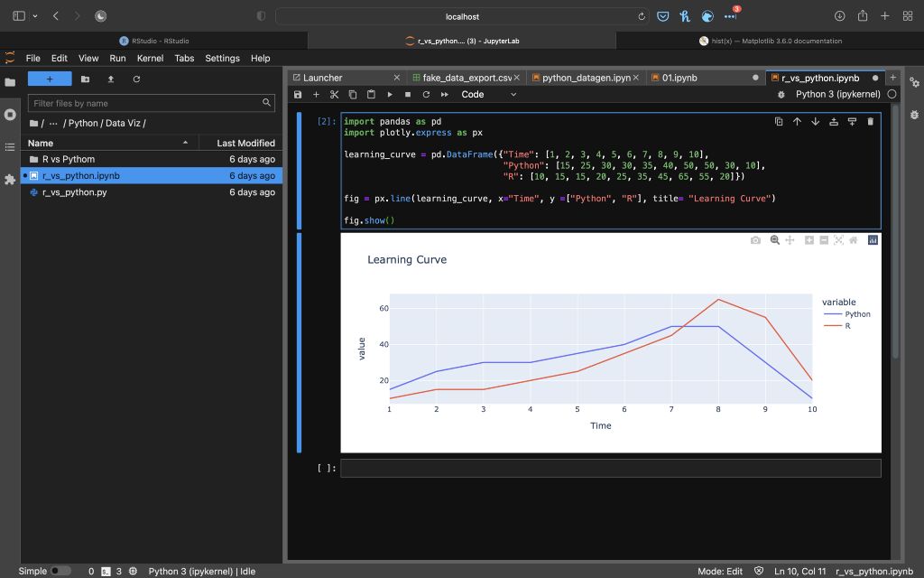Open the Edit menu

pyautogui.click(x=59, y=58)
